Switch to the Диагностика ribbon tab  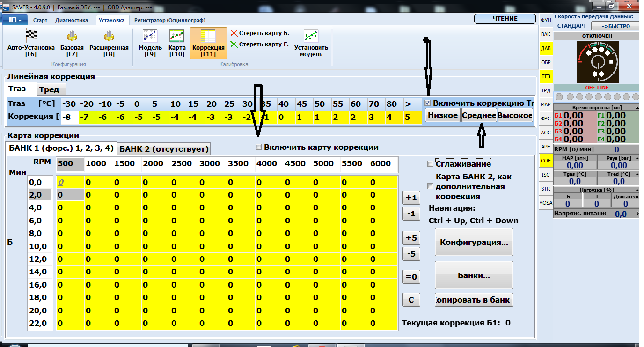tap(71, 20)
